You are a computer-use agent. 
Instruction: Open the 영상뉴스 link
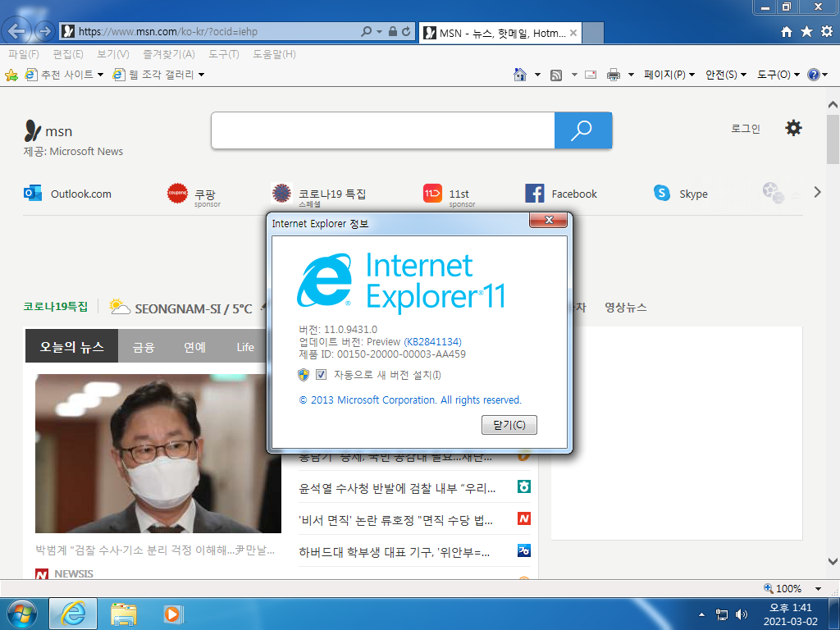click(x=625, y=308)
